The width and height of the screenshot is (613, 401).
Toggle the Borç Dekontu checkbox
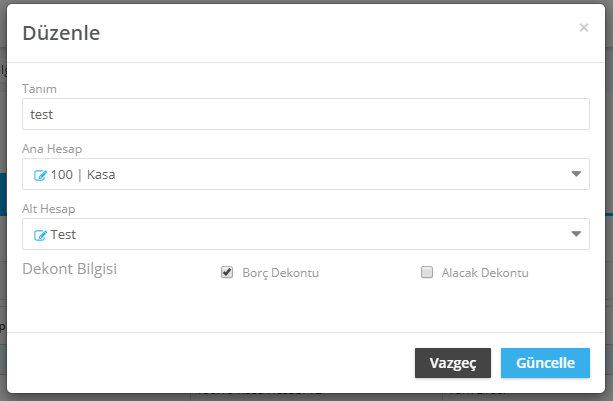[x=227, y=272]
